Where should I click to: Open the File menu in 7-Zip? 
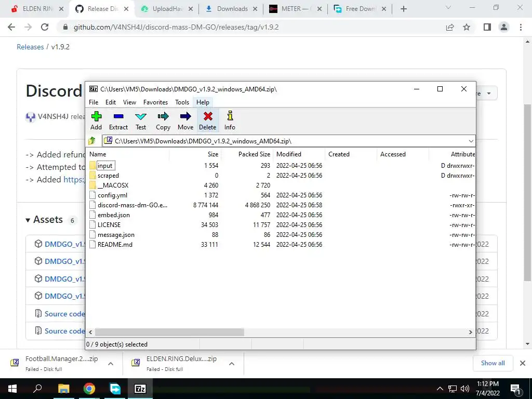pyautogui.click(x=94, y=102)
